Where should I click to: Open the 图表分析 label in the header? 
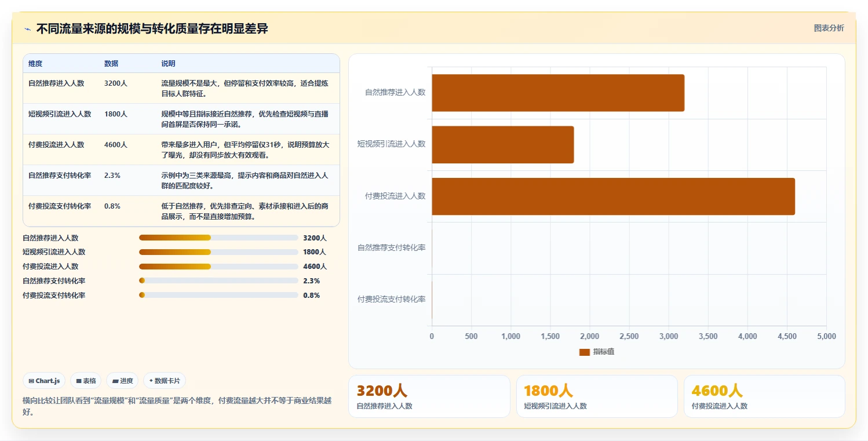click(829, 28)
